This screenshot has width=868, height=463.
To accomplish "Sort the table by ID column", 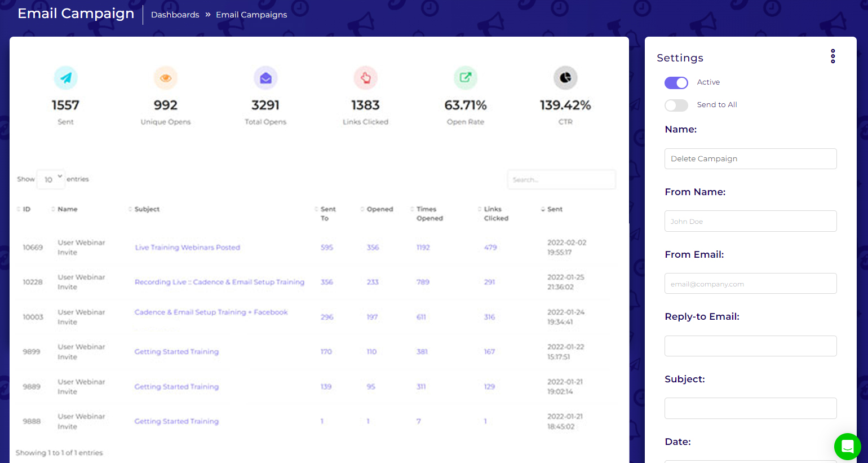I will pyautogui.click(x=24, y=209).
